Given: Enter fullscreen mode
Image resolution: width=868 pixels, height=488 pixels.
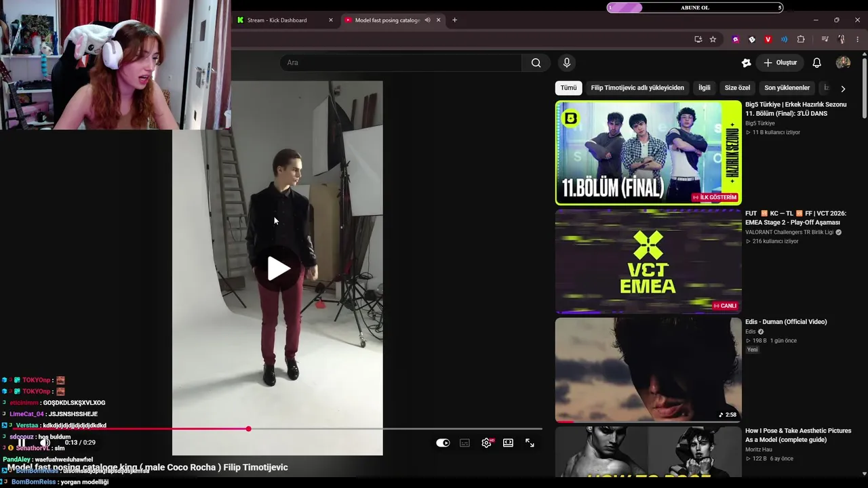Looking at the screenshot, I should 530,443.
